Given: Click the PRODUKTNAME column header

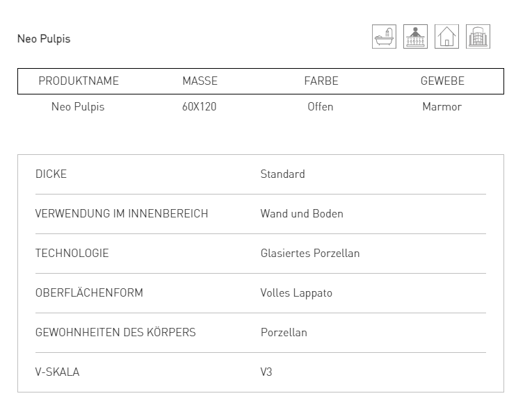Looking at the screenshot, I should click(x=79, y=81).
